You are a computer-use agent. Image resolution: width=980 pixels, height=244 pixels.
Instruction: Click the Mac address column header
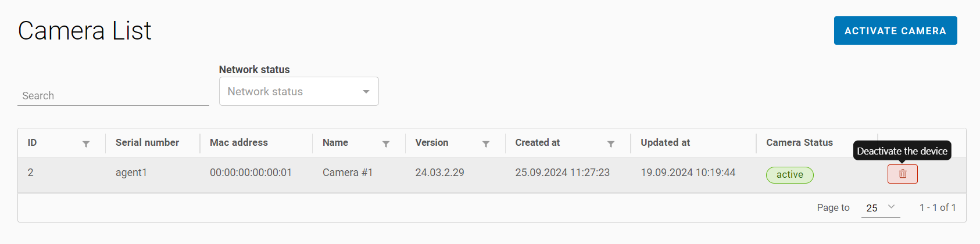point(239,143)
